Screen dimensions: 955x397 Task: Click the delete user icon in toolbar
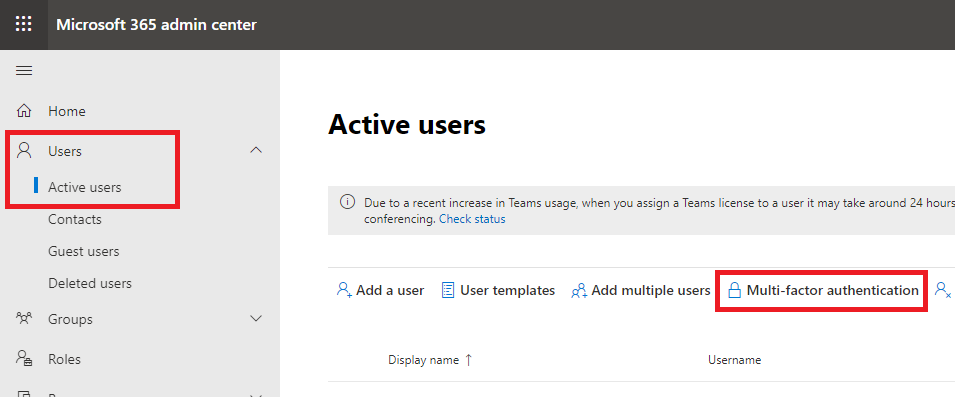coord(943,290)
